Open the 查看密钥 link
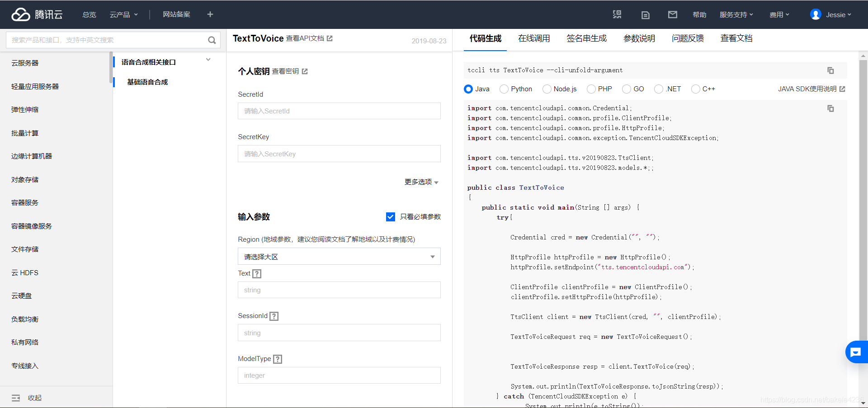This screenshot has height=408, width=868. click(x=285, y=71)
